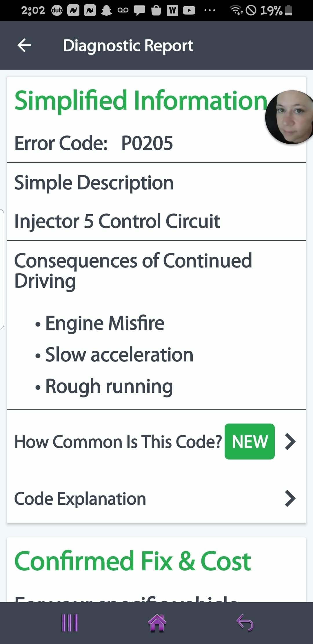
Task: Tap the purple home icon
Action: tap(157, 623)
